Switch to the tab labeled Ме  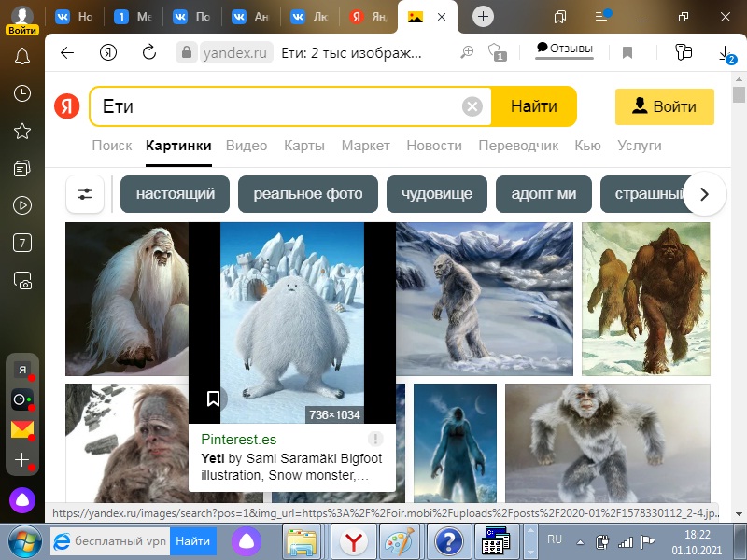point(134,17)
